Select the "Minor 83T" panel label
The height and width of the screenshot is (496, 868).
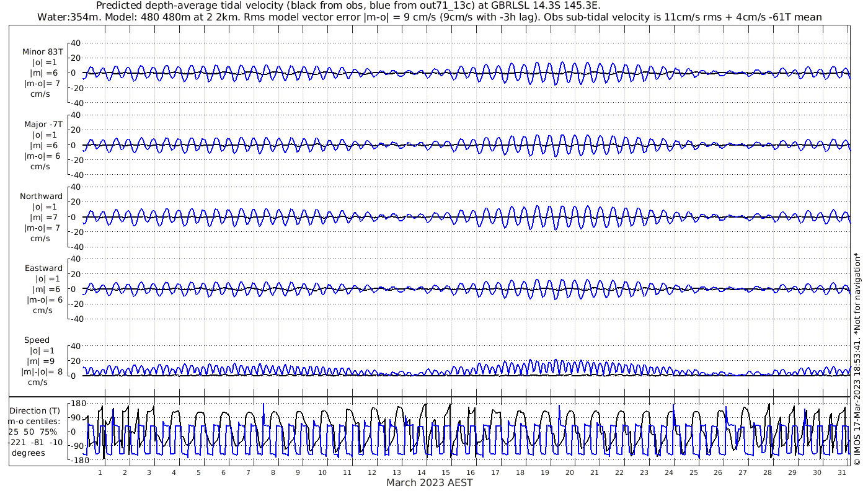tap(43, 52)
